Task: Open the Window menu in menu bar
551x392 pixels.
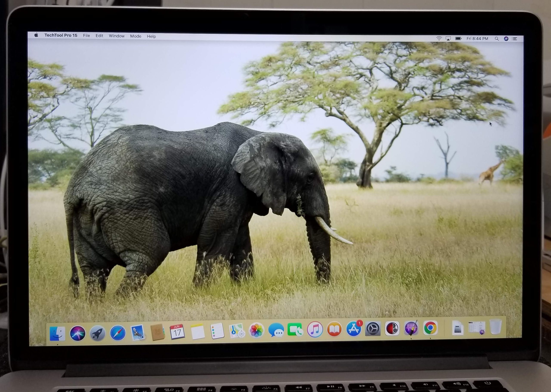Action: click(x=116, y=36)
